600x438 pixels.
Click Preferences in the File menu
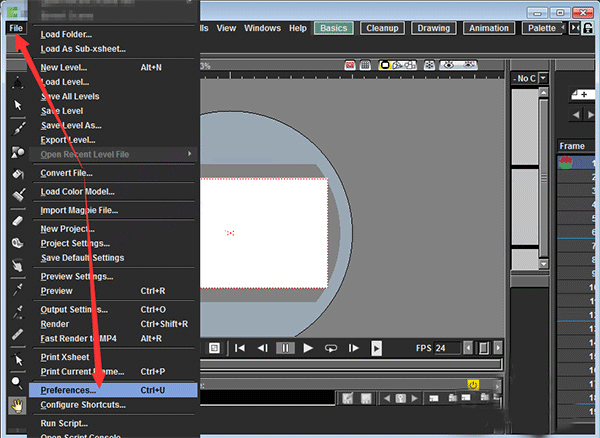68,390
